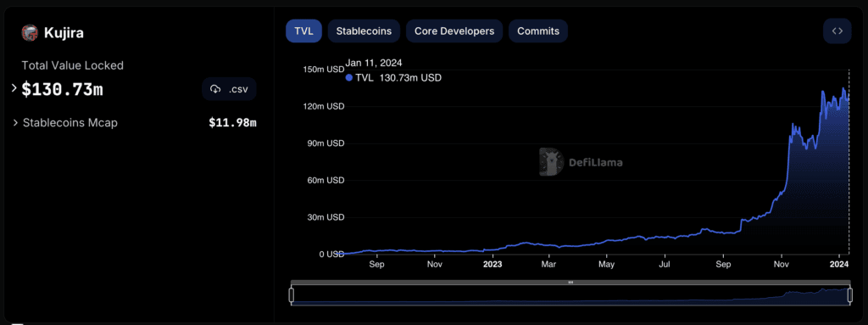Click the 30m USD axis label

326,217
